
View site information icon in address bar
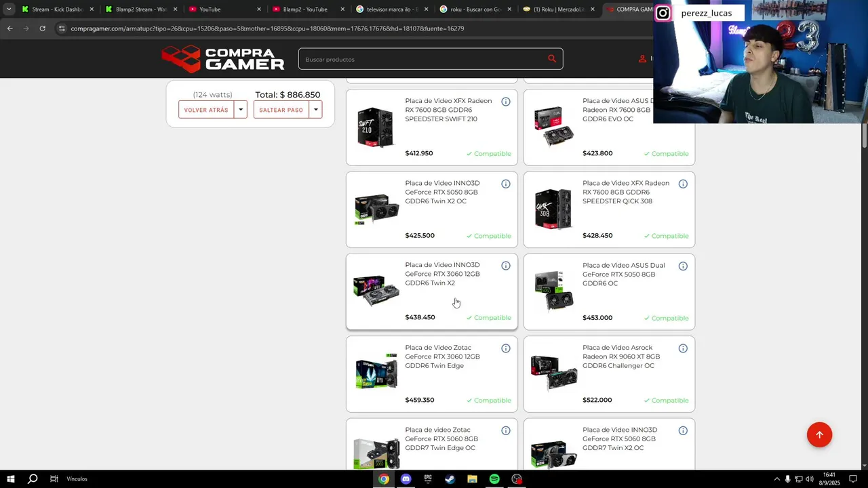(x=62, y=28)
